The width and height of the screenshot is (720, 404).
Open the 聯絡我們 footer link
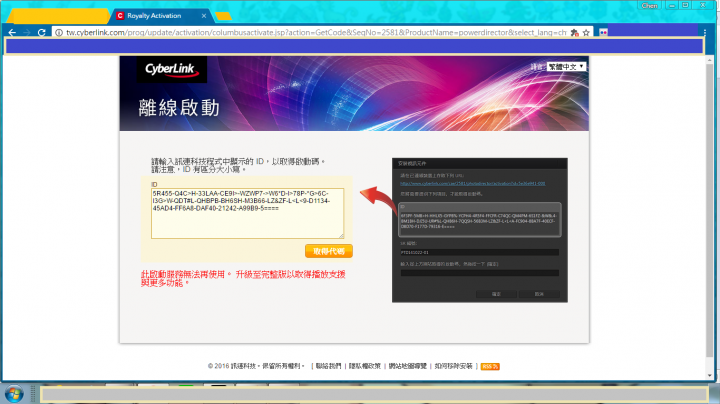tap(328, 366)
